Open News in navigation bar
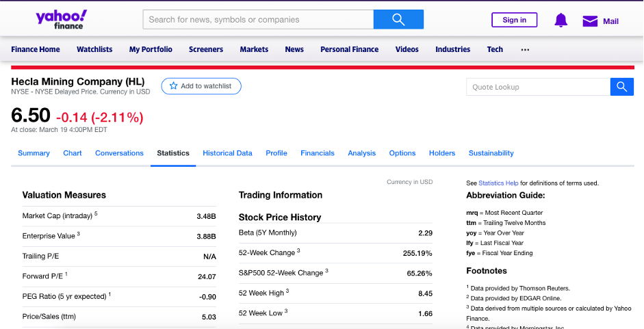 [294, 49]
